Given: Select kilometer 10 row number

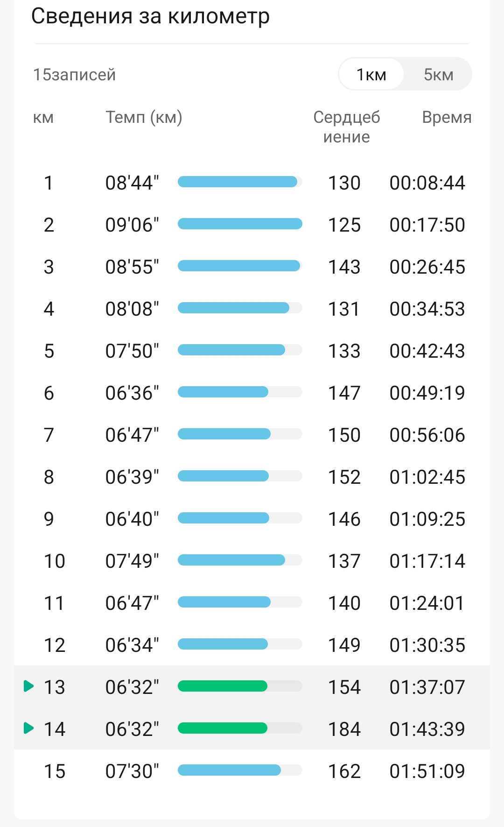Looking at the screenshot, I should pyautogui.click(x=55, y=561).
